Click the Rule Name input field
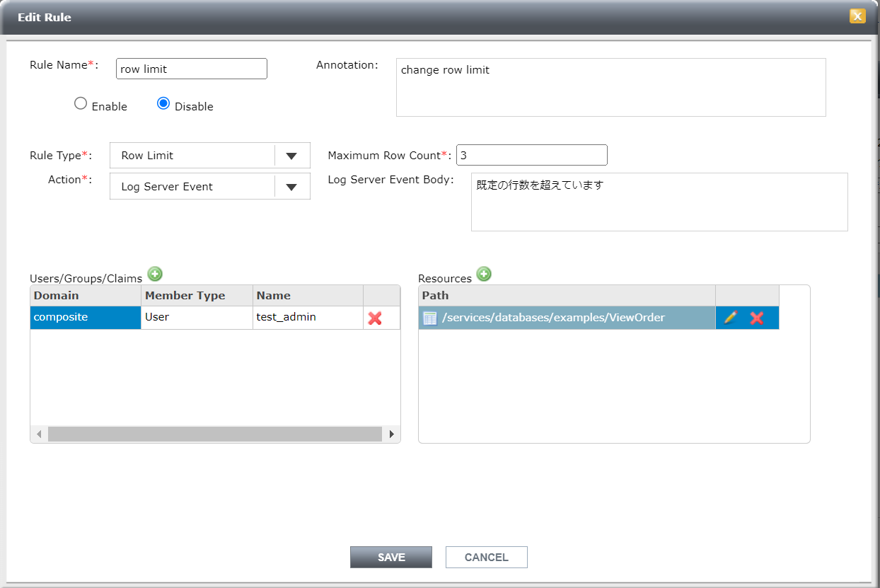 click(x=192, y=69)
